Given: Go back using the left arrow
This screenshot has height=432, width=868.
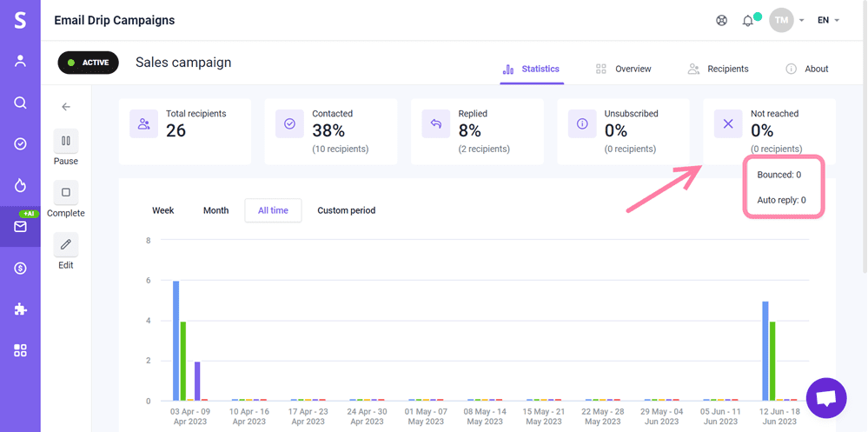Looking at the screenshot, I should [66, 107].
